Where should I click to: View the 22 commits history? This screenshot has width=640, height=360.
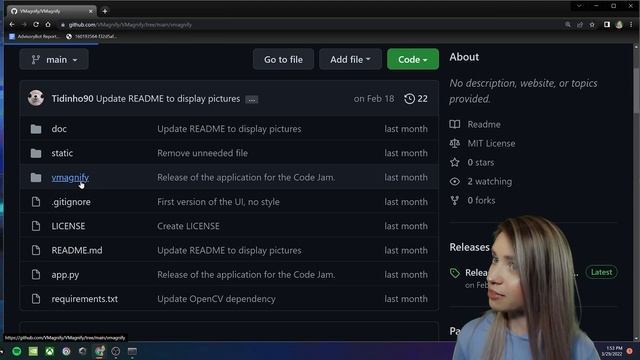[x=416, y=99]
